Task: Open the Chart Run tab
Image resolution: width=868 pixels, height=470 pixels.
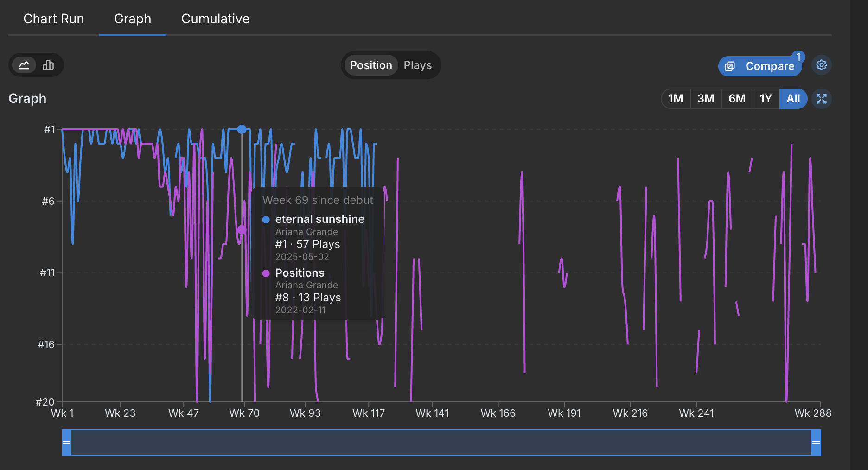Action: pyautogui.click(x=54, y=19)
